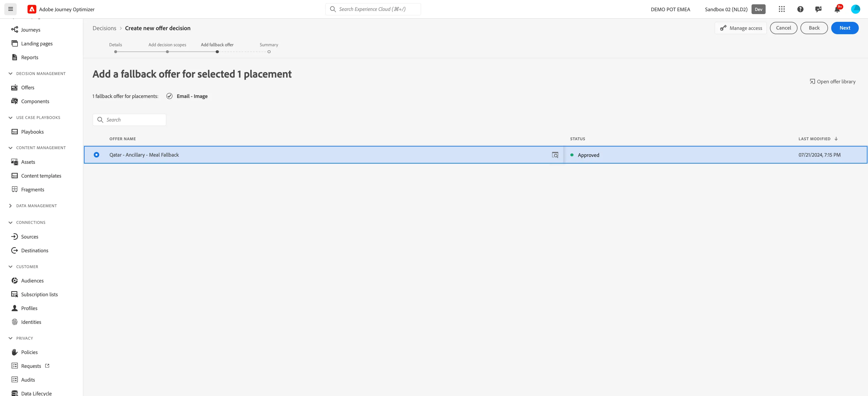Open Offers under Decision Management

28,88
